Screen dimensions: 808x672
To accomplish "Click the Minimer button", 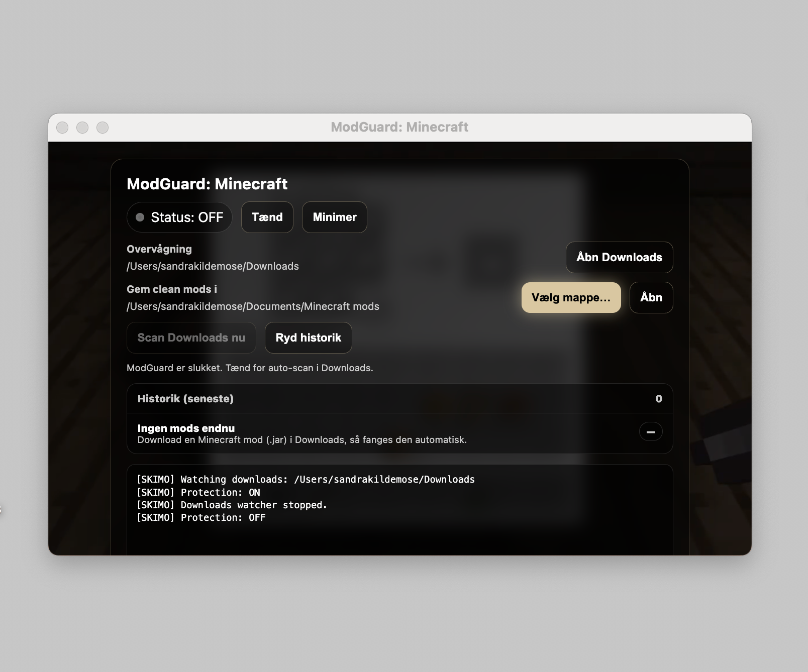I will (x=335, y=217).
